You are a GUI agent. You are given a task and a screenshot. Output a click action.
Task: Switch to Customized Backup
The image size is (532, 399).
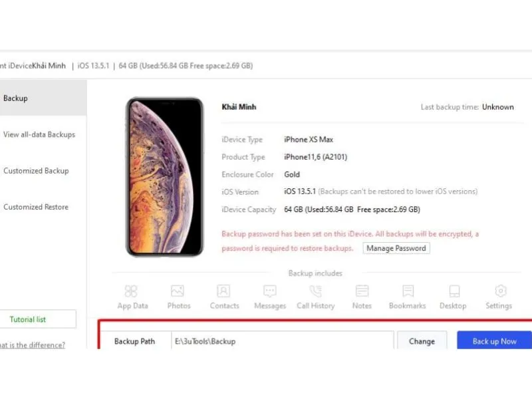(36, 171)
